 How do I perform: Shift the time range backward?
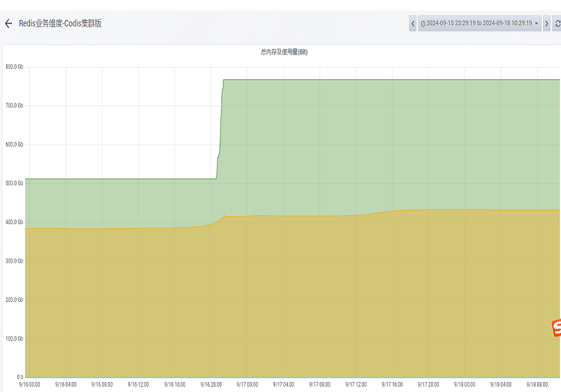[x=412, y=23]
